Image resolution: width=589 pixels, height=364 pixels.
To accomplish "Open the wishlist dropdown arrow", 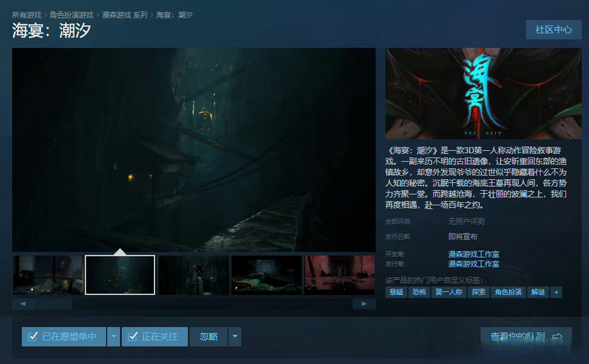I will tap(114, 336).
